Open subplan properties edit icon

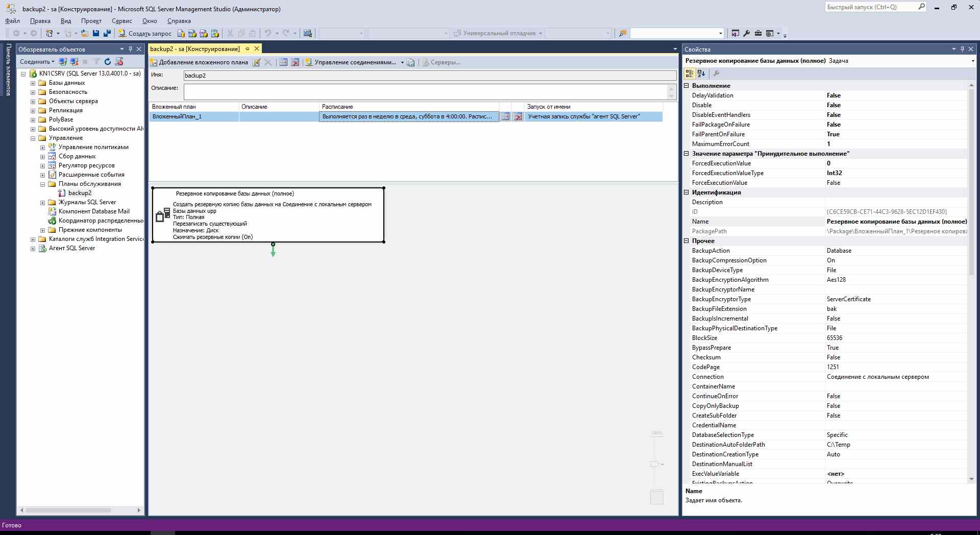pyautogui.click(x=257, y=62)
